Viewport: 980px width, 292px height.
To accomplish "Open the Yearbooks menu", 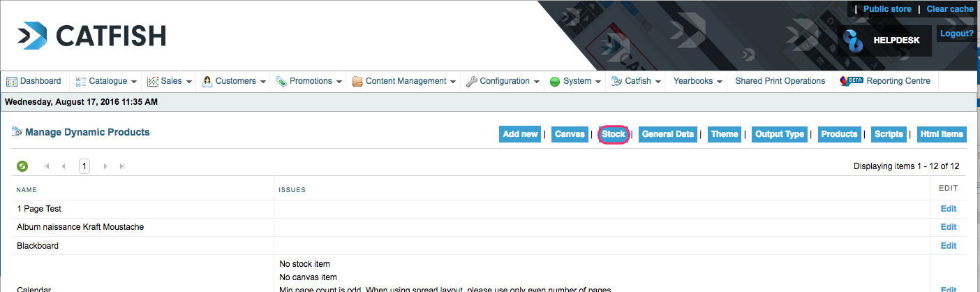I will click(697, 81).
